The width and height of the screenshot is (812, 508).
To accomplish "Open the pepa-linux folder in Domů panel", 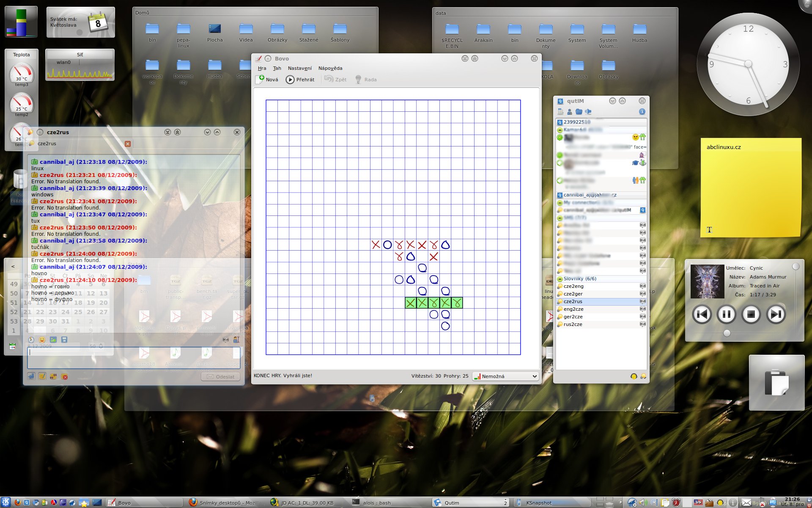I will 184,35.
